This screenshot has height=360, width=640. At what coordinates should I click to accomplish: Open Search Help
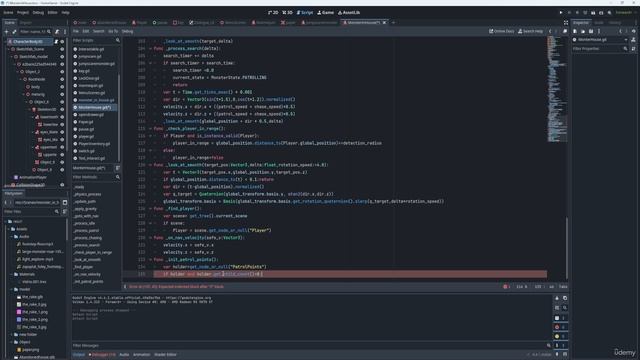click(x=530, y=31)
